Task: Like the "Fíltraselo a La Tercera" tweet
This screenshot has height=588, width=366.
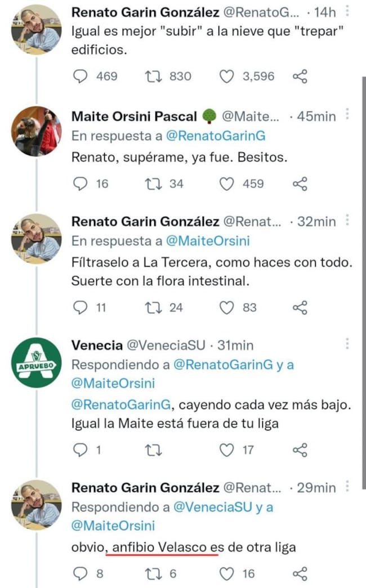Action: (x=226, y=307)
